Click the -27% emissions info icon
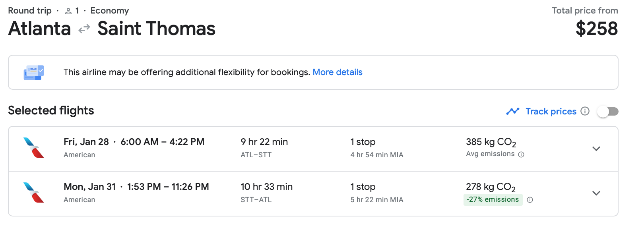 point(530,200)
